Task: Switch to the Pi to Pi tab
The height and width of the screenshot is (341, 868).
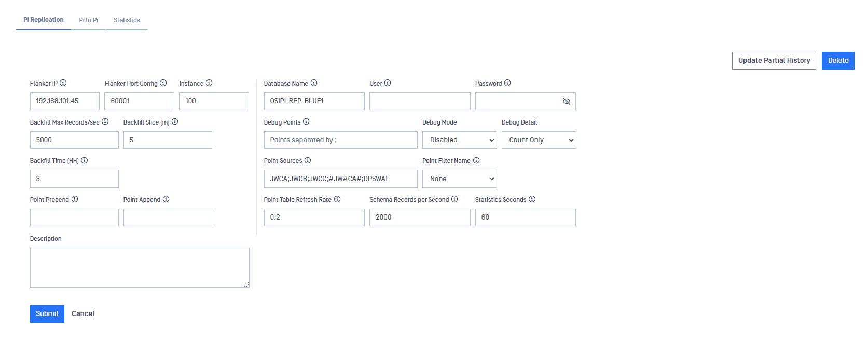Action: click(x=89, y=20)
